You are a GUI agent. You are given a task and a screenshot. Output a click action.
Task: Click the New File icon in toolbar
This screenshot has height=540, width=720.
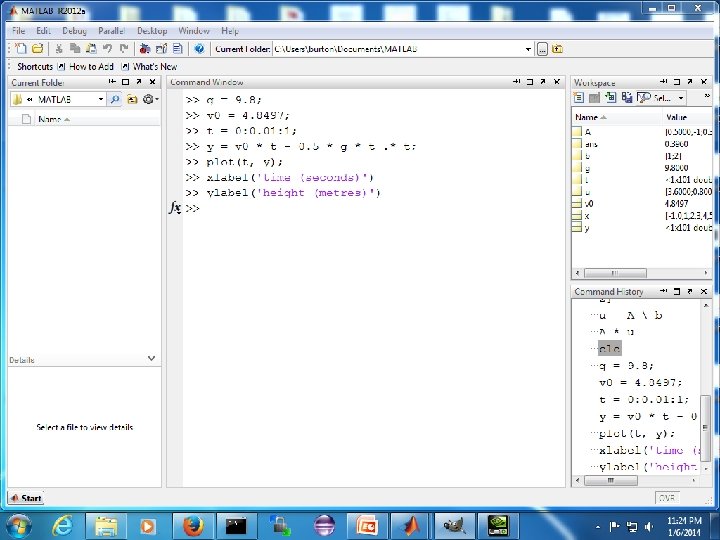pyautogui.click(x=21, y=48)
